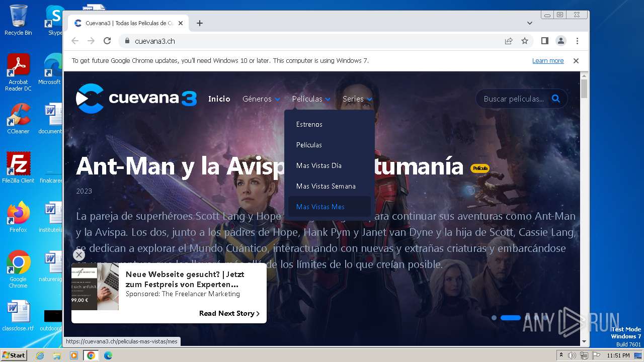Open the share page icon
This screenshot has height=362, width=644.
[509, 41]
